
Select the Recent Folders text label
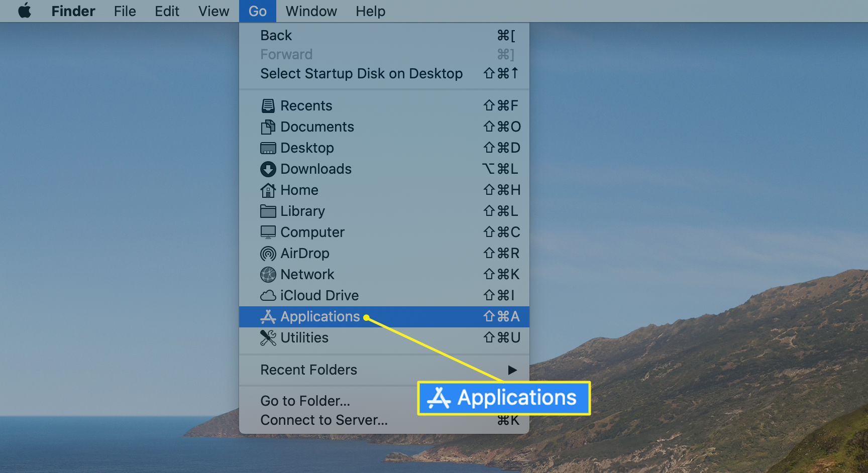pos(308,370)
